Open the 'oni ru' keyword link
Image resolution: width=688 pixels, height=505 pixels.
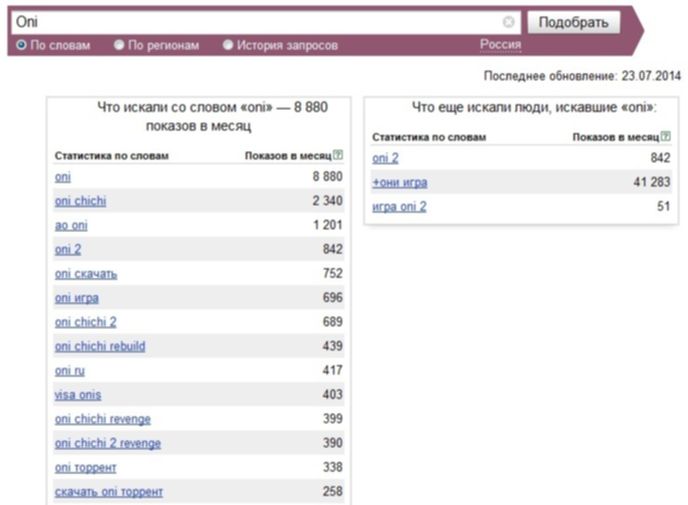click(70, 371)
